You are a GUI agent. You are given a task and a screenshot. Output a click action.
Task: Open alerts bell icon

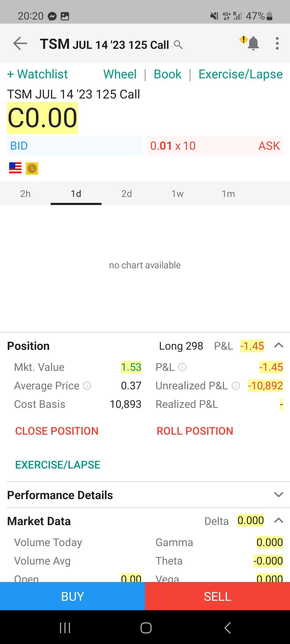tap(253, 43)
